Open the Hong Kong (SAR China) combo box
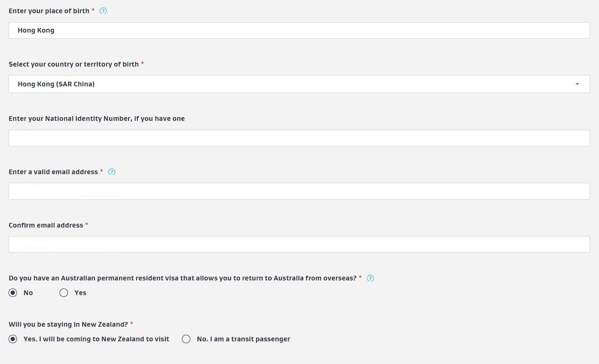Viewport: 599px width, 364px height. point(293,84)
